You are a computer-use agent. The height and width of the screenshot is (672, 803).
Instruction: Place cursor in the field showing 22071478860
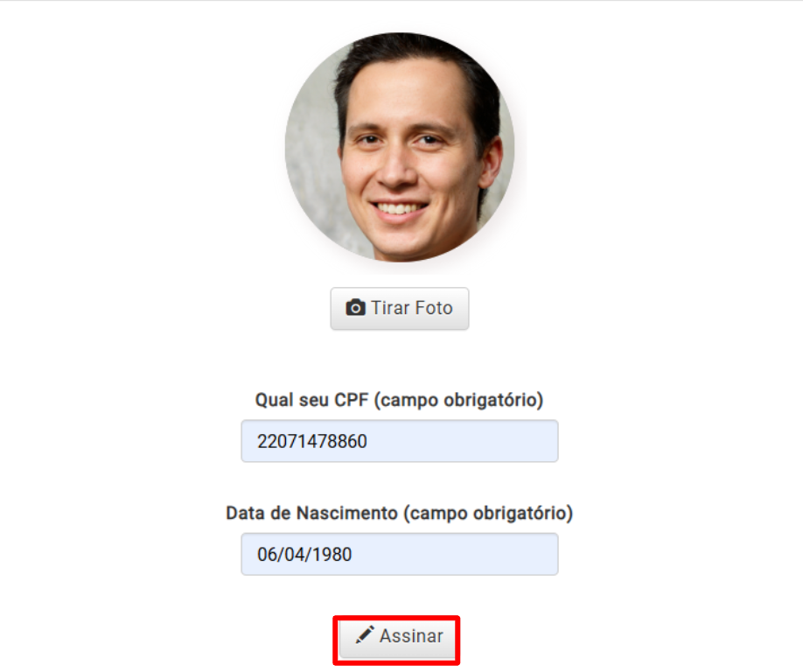400,441
